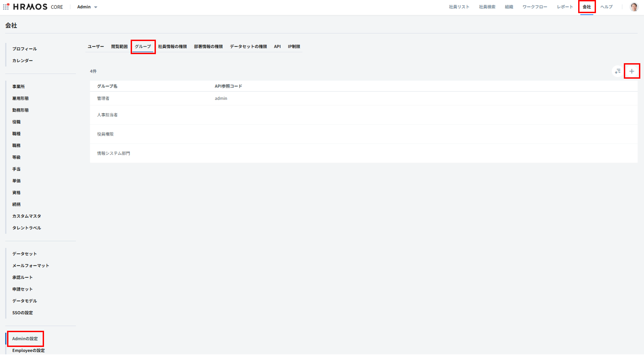The height and width of the screenshot is (355, 644).
Task: Open the 社員情報の権限 tab
Action: point(172,47)
